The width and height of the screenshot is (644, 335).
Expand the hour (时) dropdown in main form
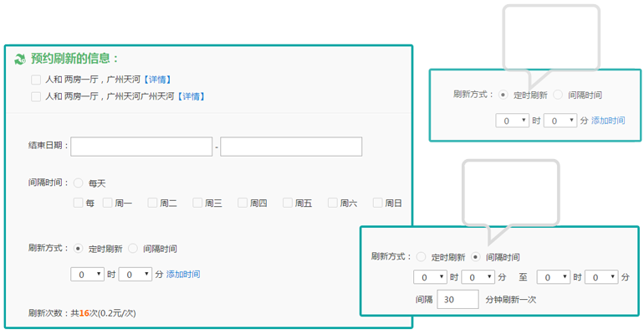[x=87, y=274]
